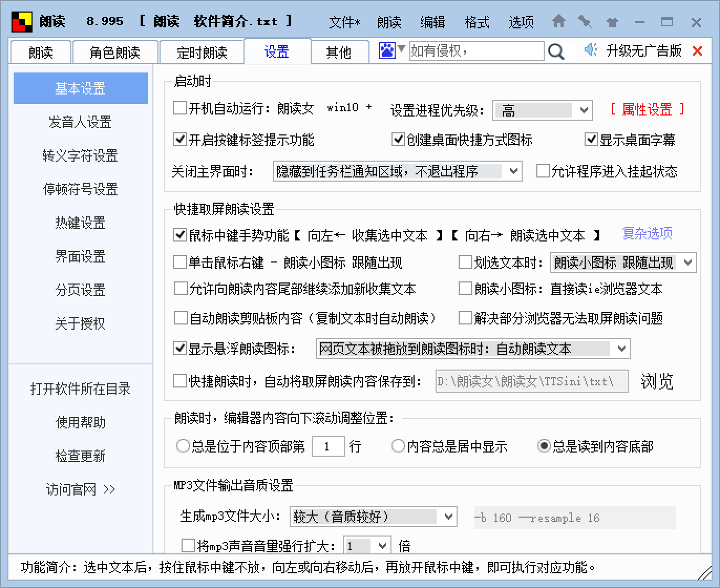This screenshot has width=720, height=588.
Task: Open 停顿符号设置 in sidebar
Action: tap(80, 189)
